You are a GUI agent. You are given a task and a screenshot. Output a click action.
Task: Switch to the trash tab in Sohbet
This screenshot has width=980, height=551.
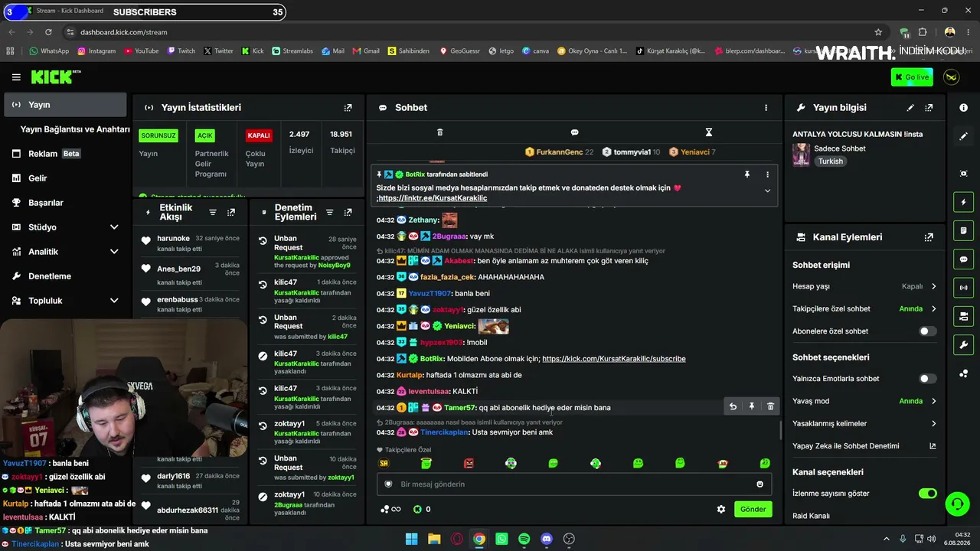tap(439, 132)
